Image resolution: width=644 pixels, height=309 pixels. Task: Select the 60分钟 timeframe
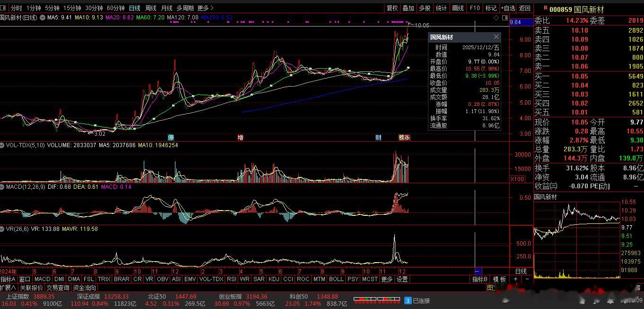116,8
